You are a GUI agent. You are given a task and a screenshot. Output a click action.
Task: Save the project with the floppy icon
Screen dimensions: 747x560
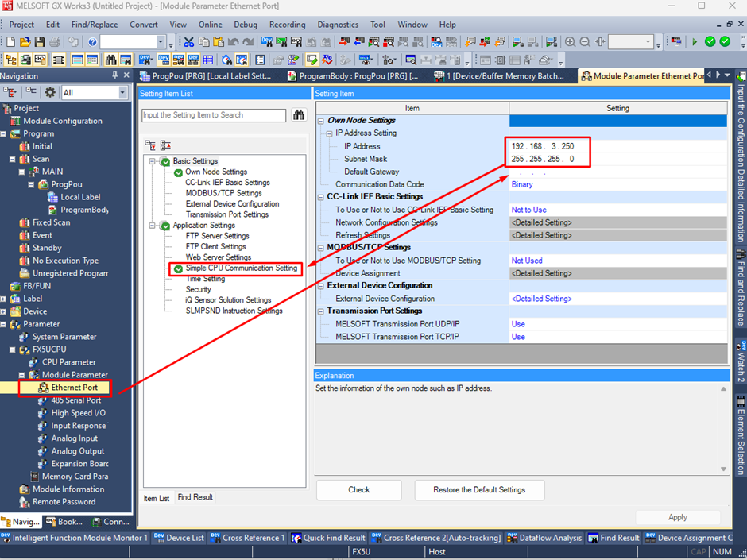40,42
